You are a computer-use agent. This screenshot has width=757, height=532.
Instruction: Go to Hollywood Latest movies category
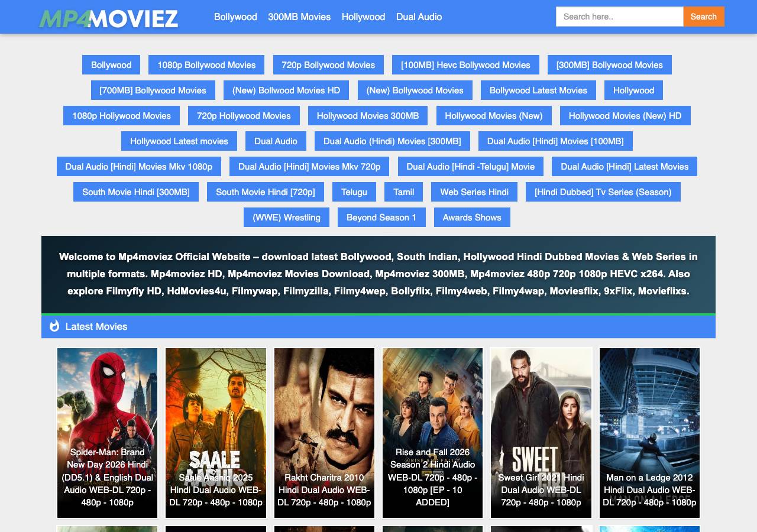(179, 141)
